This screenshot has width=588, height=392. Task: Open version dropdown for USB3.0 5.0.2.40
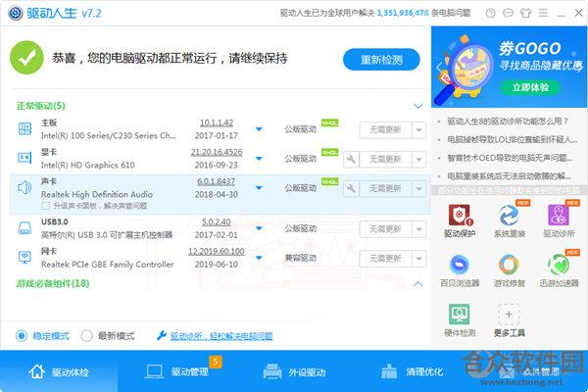pyautogui.click(x=259, y=228)
